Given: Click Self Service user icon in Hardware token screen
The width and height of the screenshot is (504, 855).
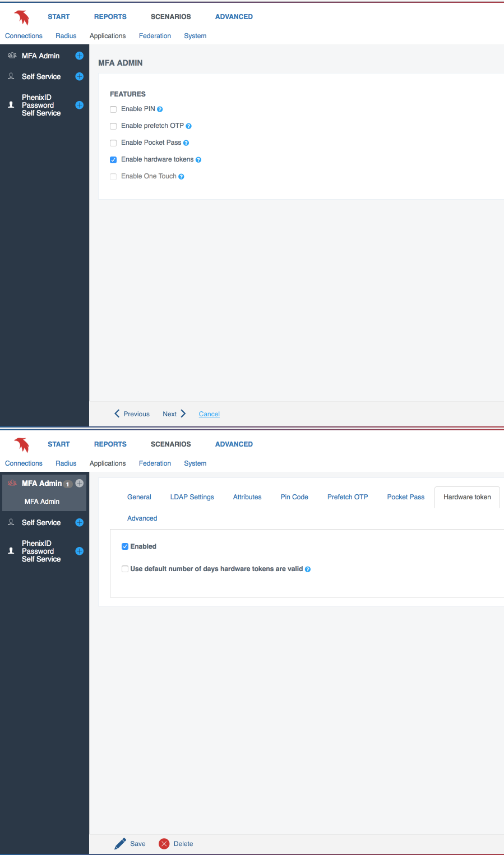Looking at the screenshot, I should coord(11,522).
